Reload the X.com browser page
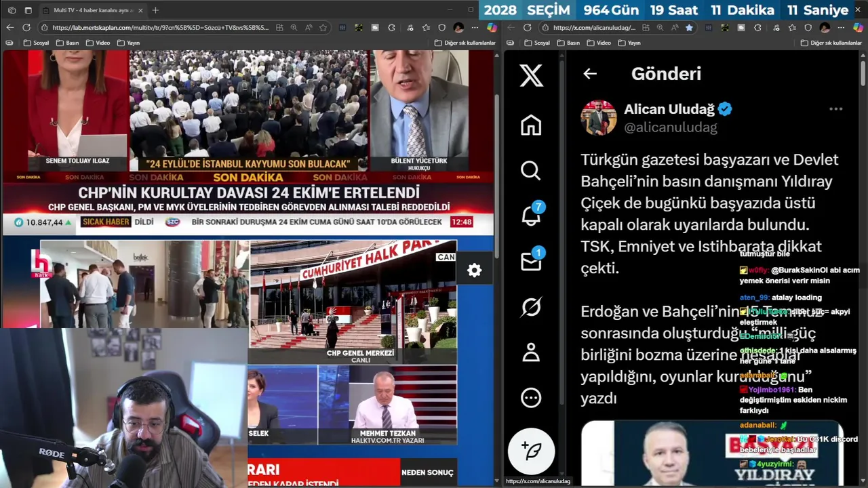The height and width of the screenshot is (488, 868). (528, 28)
